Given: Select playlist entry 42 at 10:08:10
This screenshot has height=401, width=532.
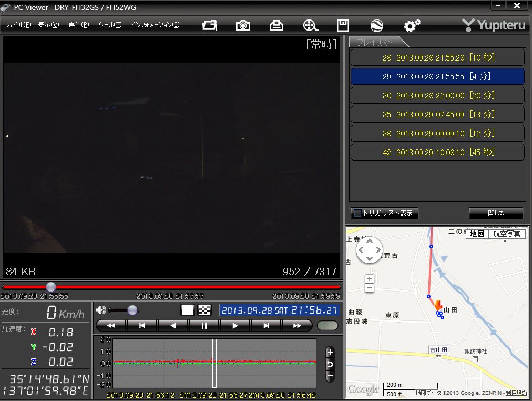Looking at the screenshot, I should [438, 152].
